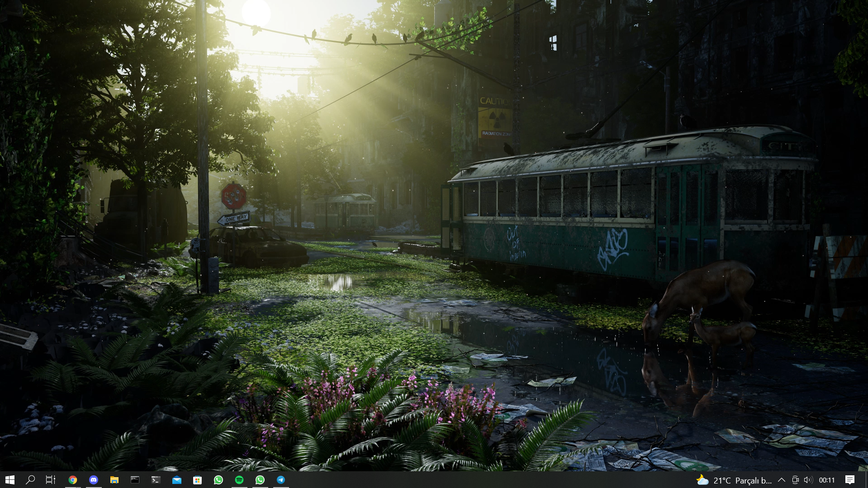Screen dimensions: 868x488
Task: Launch Google Chrome from the taskbar
Action: click(x=73, y=480)
